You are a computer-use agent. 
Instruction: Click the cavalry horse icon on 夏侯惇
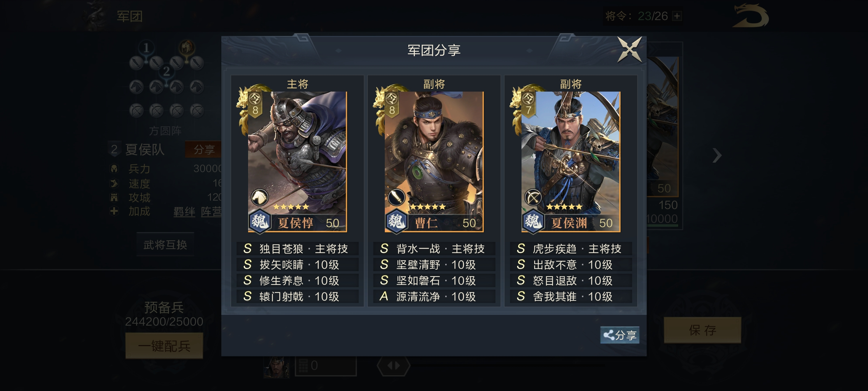(259, 197)
